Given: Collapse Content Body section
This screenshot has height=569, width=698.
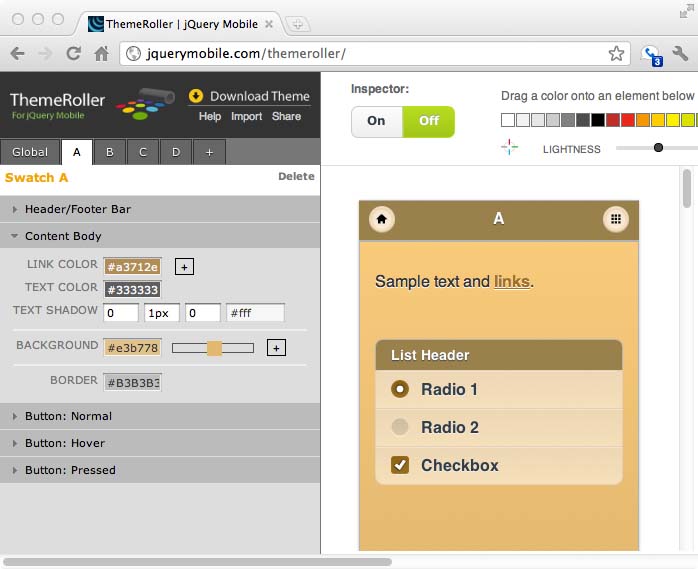Looking at the screenshot, I should click(160, 236).
